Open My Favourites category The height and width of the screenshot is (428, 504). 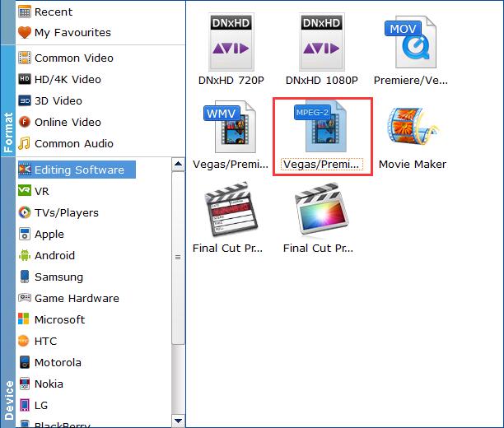[x=72, y=33]
